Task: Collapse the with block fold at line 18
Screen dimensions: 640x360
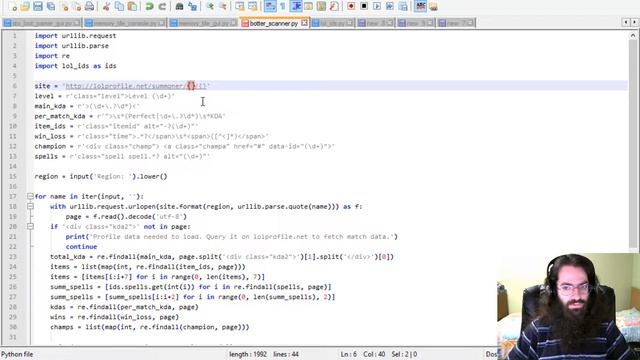Action: (x=30, y=207)
